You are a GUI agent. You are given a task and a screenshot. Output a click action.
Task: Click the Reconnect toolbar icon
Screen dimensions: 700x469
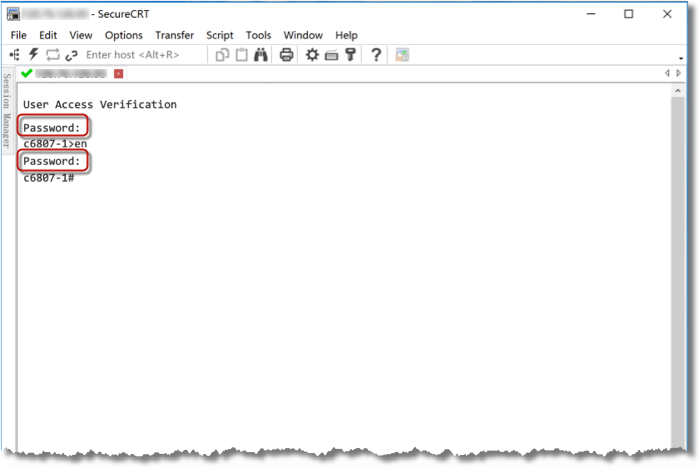coord(53,55)
